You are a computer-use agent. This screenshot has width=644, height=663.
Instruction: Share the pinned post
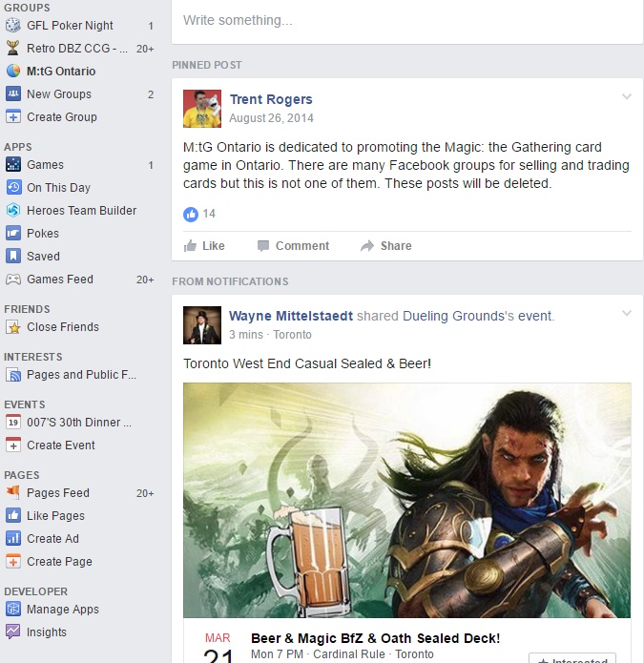(x=386, y=246)
